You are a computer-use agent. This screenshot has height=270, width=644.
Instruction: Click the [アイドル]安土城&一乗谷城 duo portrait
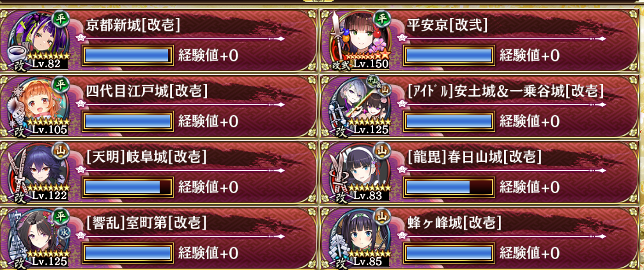click(x=359, y=106)
